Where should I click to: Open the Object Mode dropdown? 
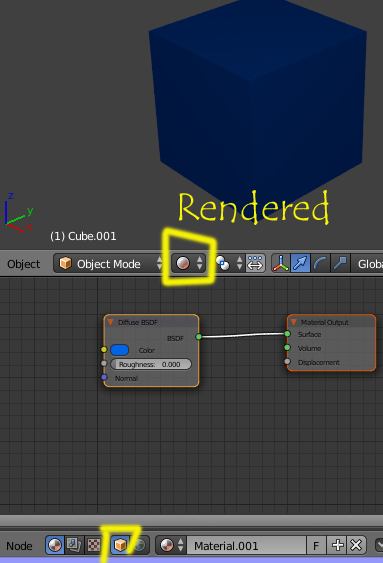point(109,264)
